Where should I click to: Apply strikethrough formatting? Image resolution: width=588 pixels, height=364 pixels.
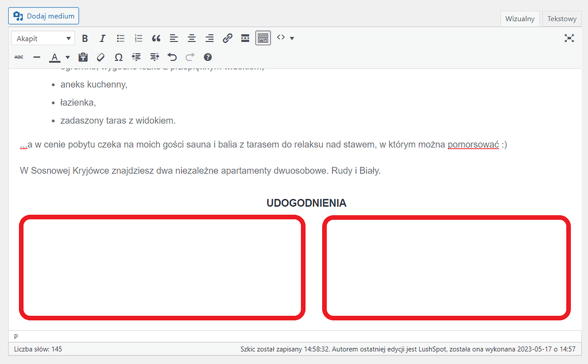tap(19, 57)
